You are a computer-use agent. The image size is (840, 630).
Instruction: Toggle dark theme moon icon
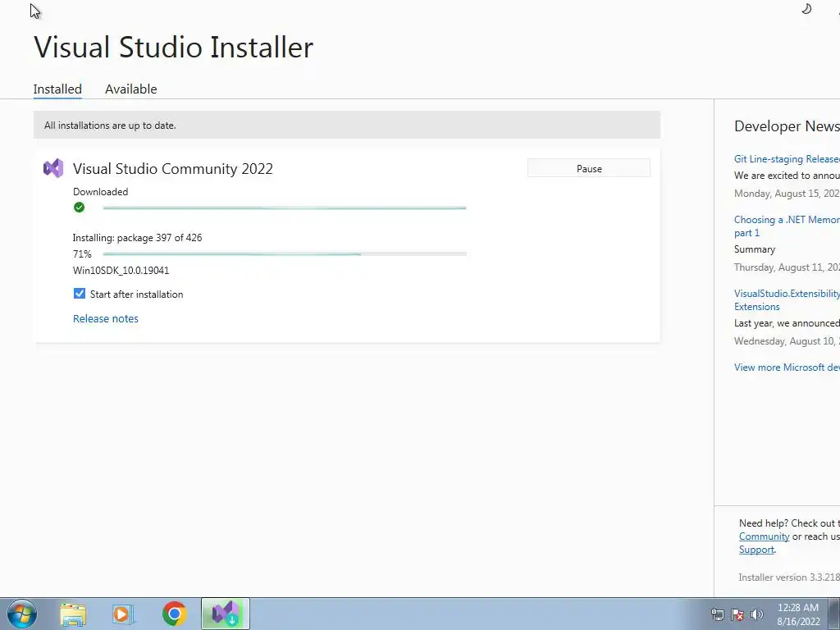tap(806, 8)
